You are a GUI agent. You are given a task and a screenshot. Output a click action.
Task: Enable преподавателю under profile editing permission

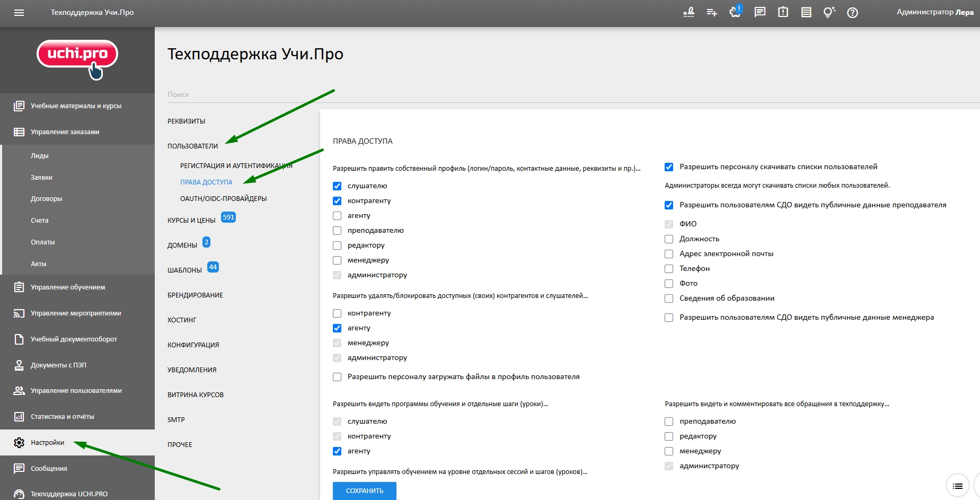point(337,231)
